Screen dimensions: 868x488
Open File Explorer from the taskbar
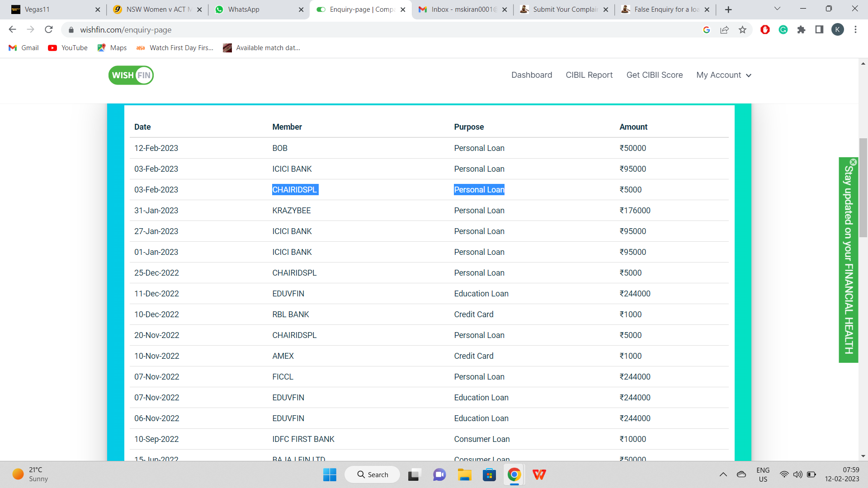tap(464, 475)
